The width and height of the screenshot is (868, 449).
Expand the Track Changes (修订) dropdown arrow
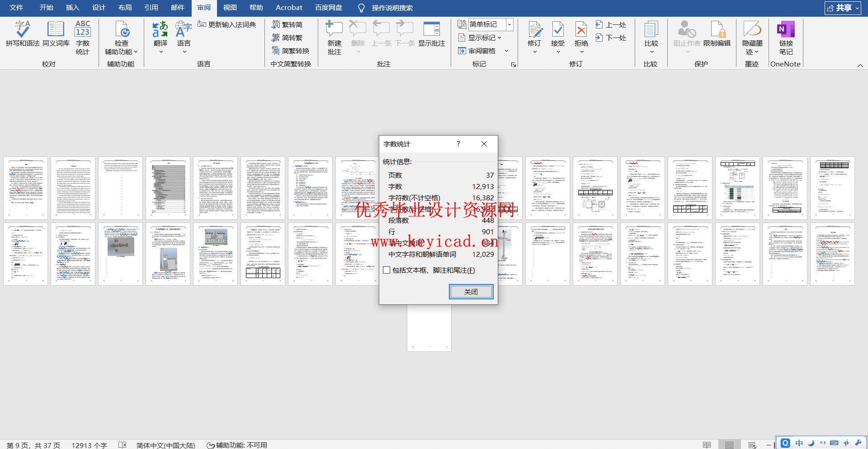(534, 52)
